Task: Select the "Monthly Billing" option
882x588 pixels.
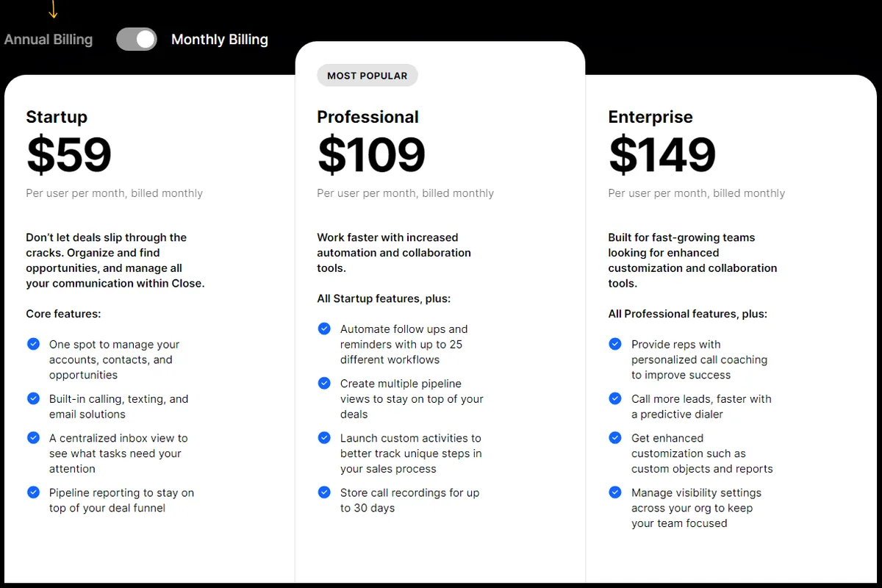Action: tap(219, 39)
